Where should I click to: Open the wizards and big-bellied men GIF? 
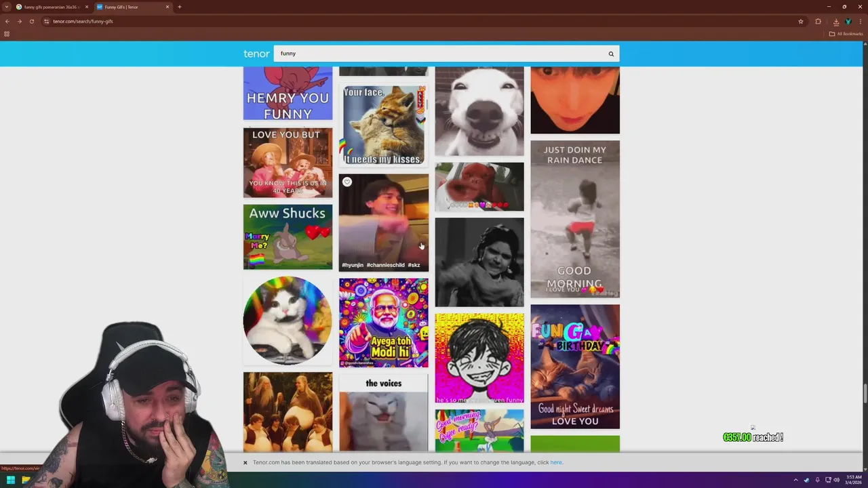[x=288, y=411]
